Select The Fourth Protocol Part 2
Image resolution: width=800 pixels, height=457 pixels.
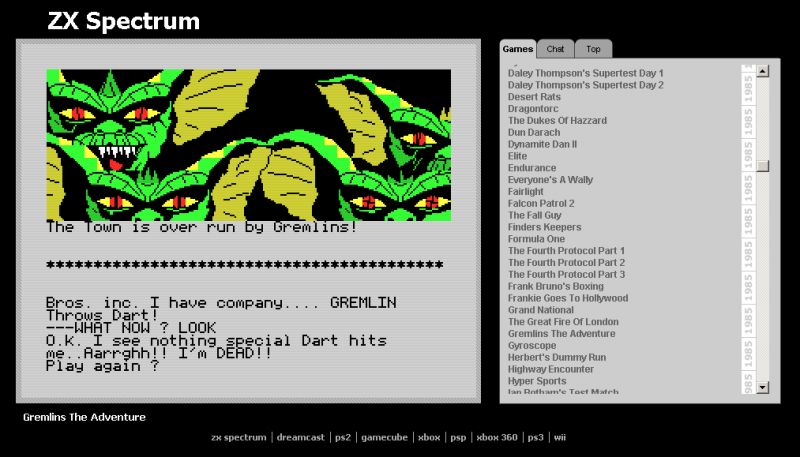click(x=566, y=262)
